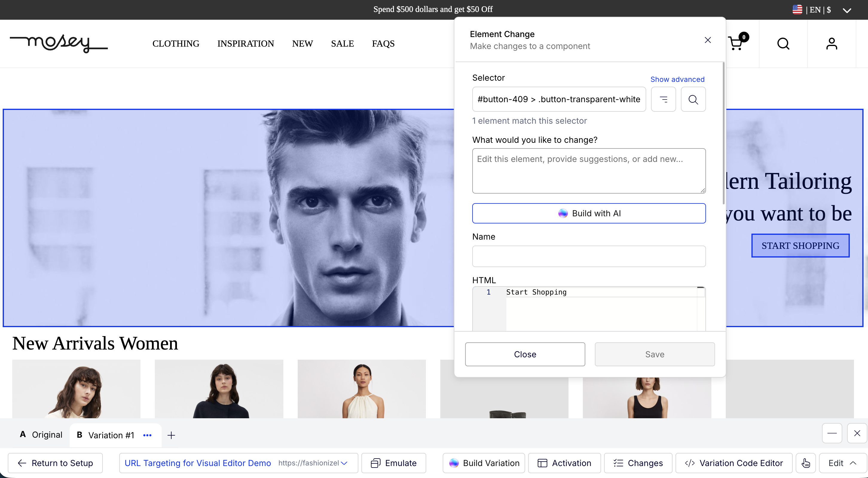Click the selector list filter icon

click(663, 99)
